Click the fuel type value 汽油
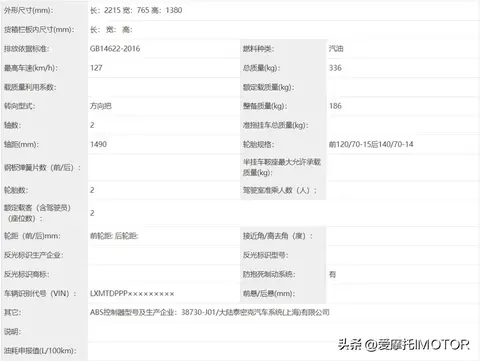The height and width of the screenshot is (361, 480). (x=336, y=49)
